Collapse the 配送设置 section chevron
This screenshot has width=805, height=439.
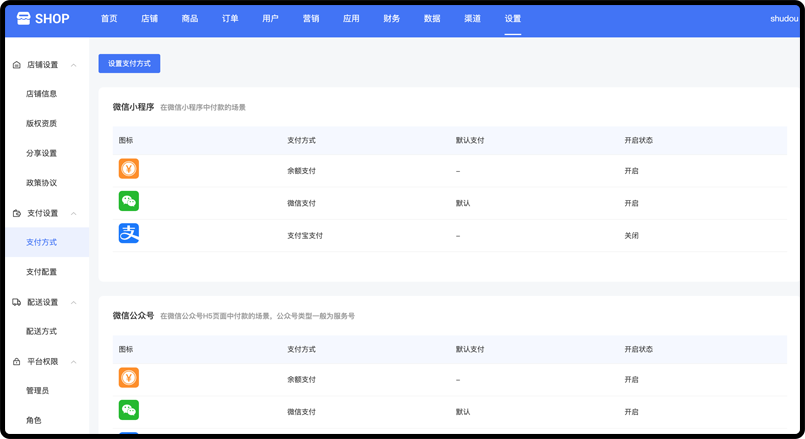pyautogui.click(x=73, y=302)
